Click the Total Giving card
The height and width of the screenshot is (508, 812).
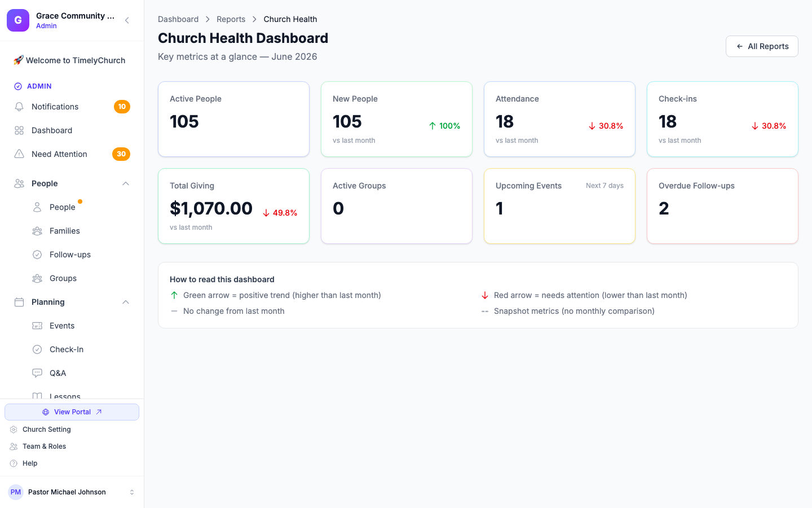coord(233,206)
